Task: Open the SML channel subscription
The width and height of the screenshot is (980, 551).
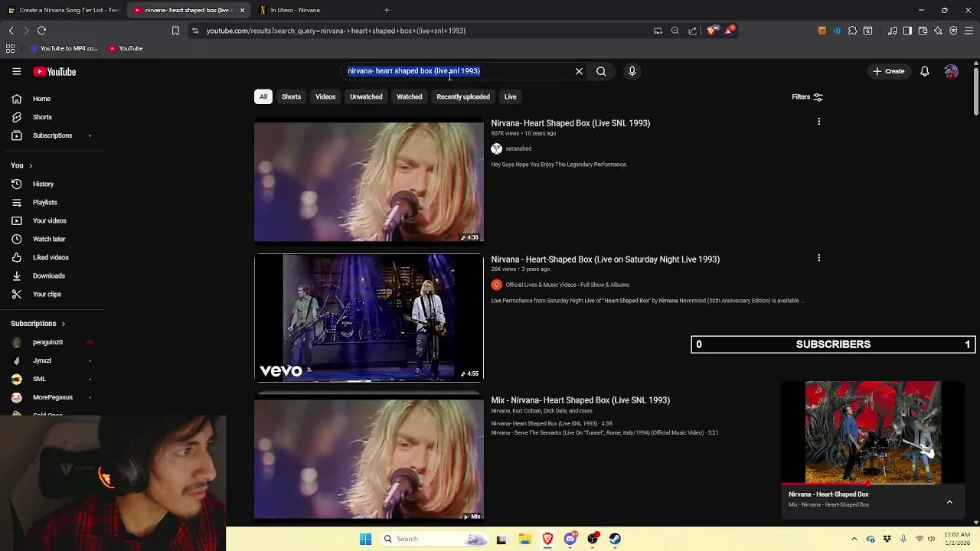Action: point(39,379)
